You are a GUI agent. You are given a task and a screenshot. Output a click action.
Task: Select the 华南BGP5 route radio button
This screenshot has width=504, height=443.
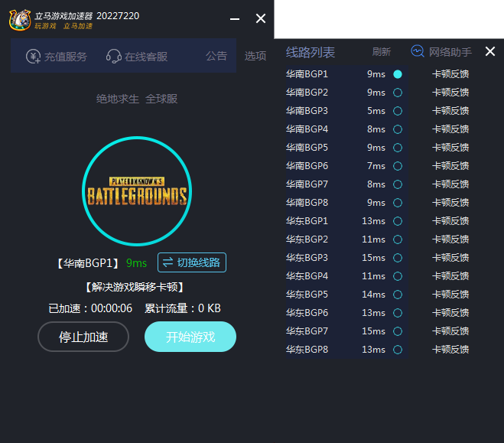[398, 148]
